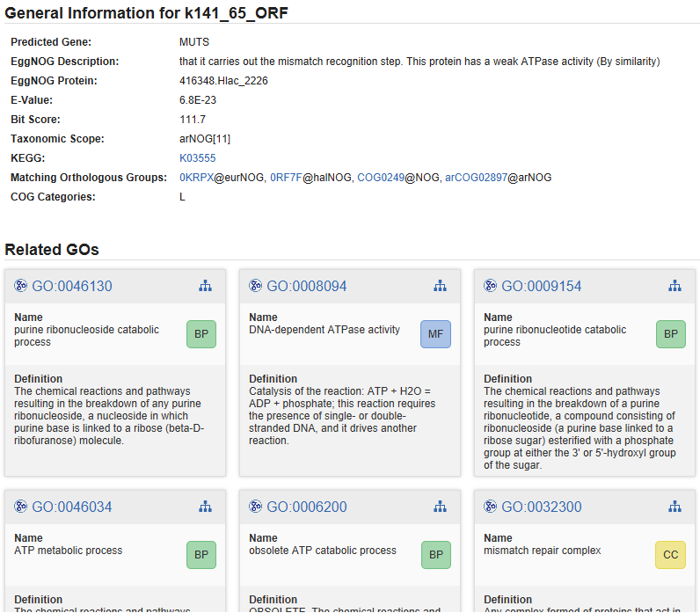The height and width of the screenshot is (613, 700).
Task: Click the green BP badge on ATP metabolic process
Action: [201, 555]
